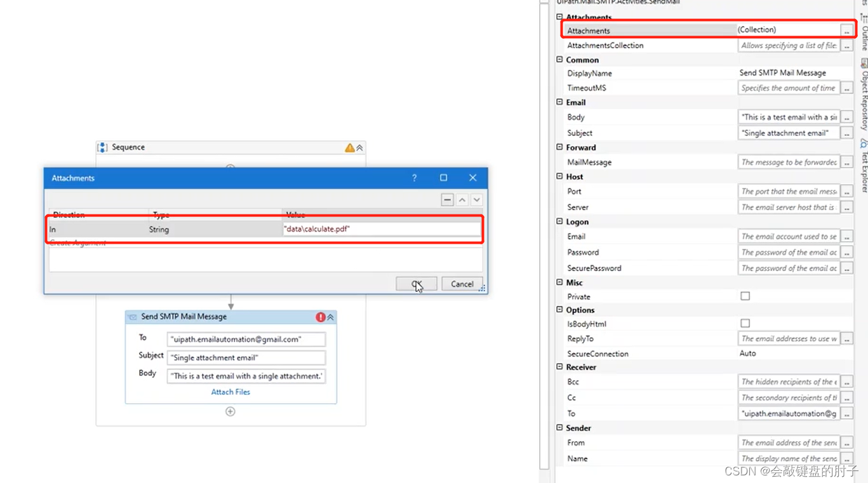
Task: Open the ellipsis editor for MailMessage
Action: [x=846, y=162]
